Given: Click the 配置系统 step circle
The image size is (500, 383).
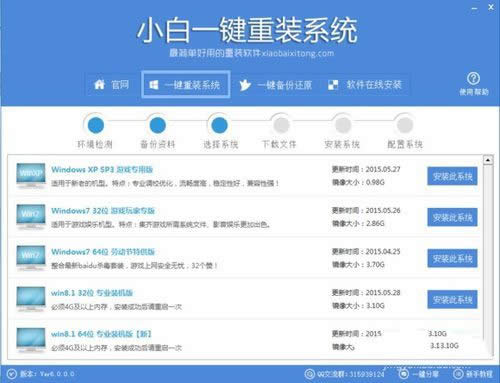Looking at the screenshot, I should coord(405,125).
